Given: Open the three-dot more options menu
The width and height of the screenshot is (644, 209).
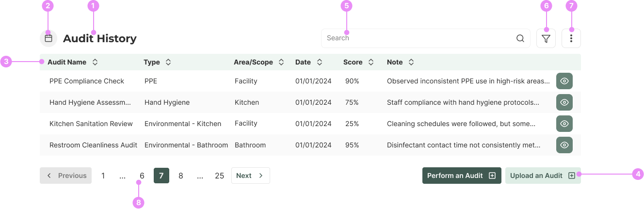Looking at the screenshot, I should [571, 38].
